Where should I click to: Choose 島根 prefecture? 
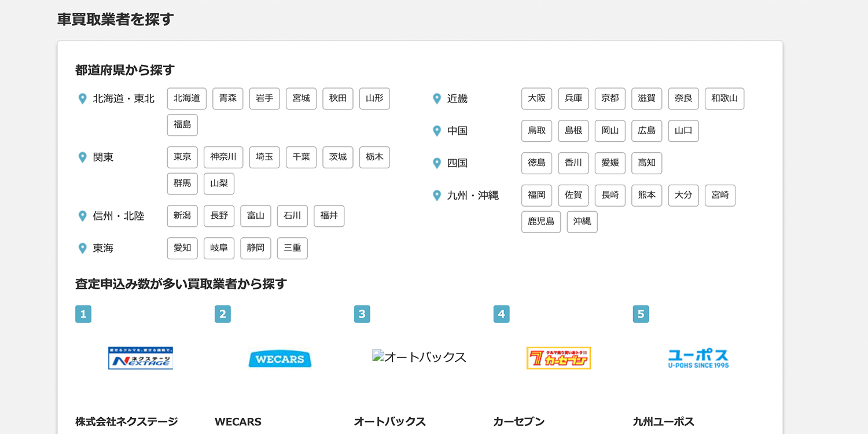(573, 131)
